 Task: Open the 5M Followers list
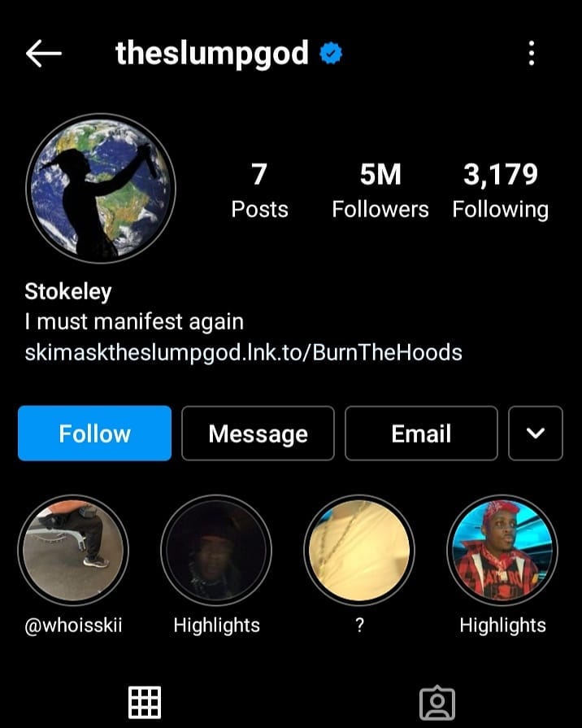click(380, 190)
